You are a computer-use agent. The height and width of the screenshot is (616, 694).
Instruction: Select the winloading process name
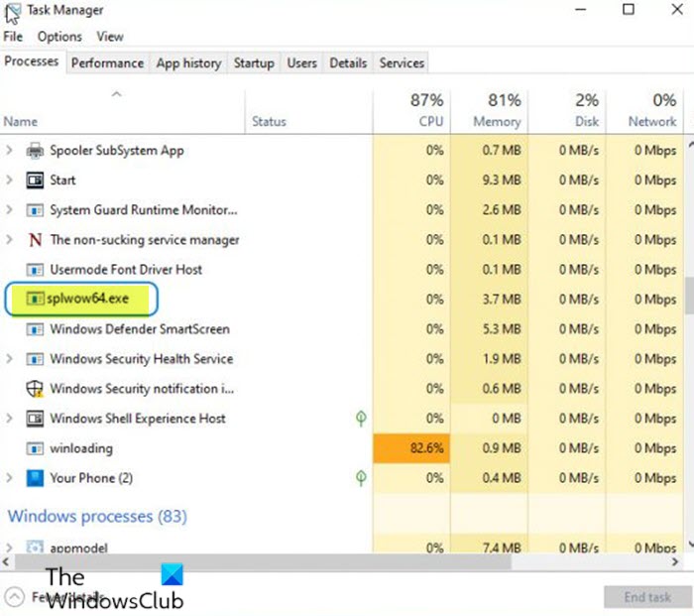tap(81, 448)
